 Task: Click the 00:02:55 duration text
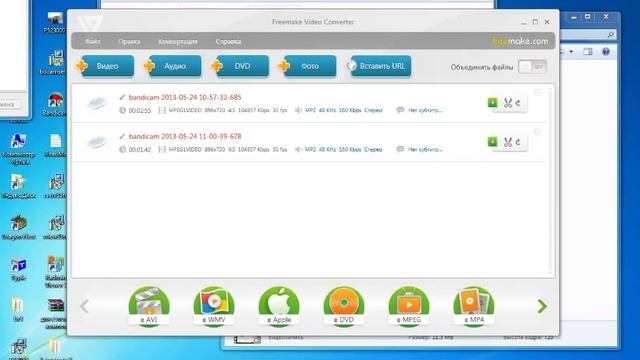pyautogui.click(x=140, y=111)
